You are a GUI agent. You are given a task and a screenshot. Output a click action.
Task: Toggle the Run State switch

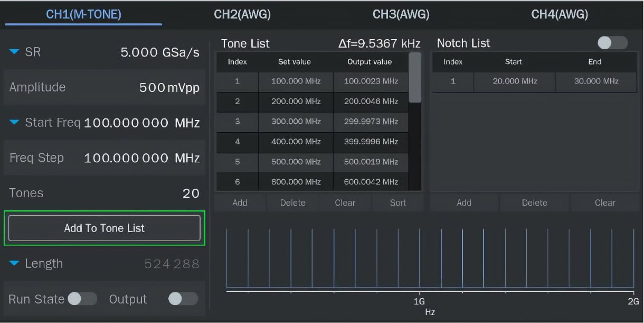[x=82, y=299]
